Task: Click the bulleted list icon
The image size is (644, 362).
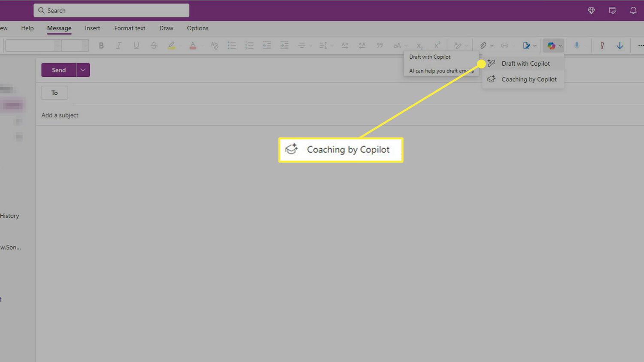Action: pyautogui.click(x=231, y=45)
